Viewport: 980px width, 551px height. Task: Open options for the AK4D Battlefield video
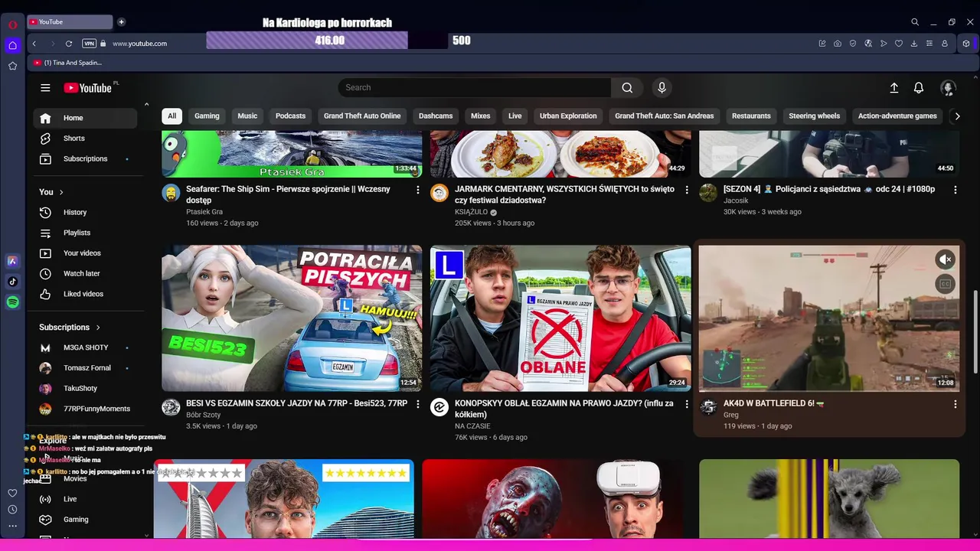tap(955, 404)
